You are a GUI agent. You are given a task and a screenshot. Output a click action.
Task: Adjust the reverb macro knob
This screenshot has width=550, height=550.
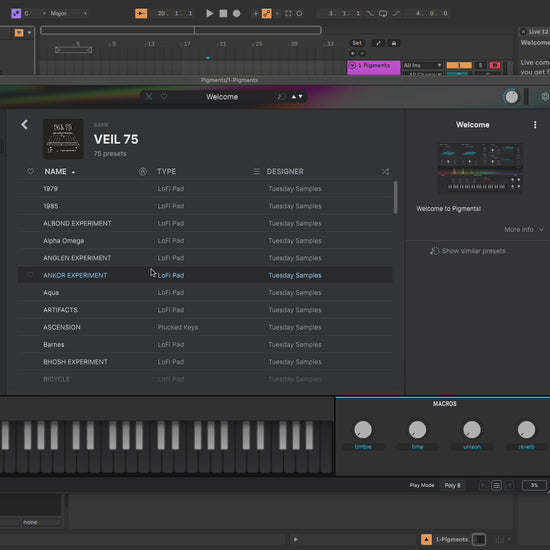[526, 430]
